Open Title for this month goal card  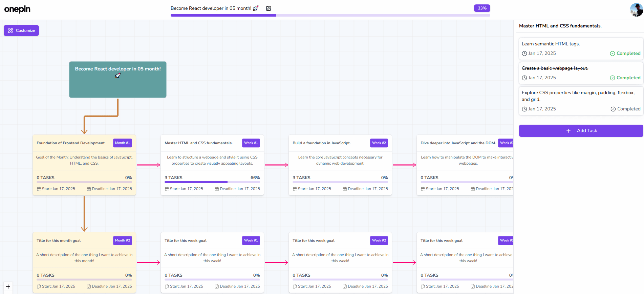[x=84, y=262]
